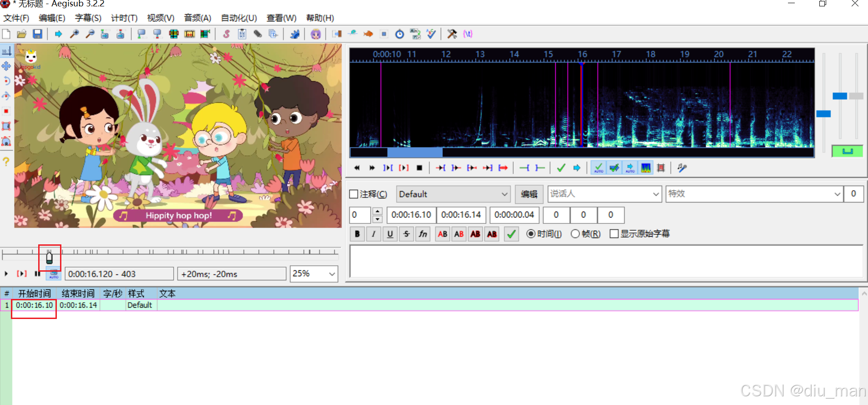Select the 时间 time radio button
This screenshot has height=405, width=868.
(531, 234)
